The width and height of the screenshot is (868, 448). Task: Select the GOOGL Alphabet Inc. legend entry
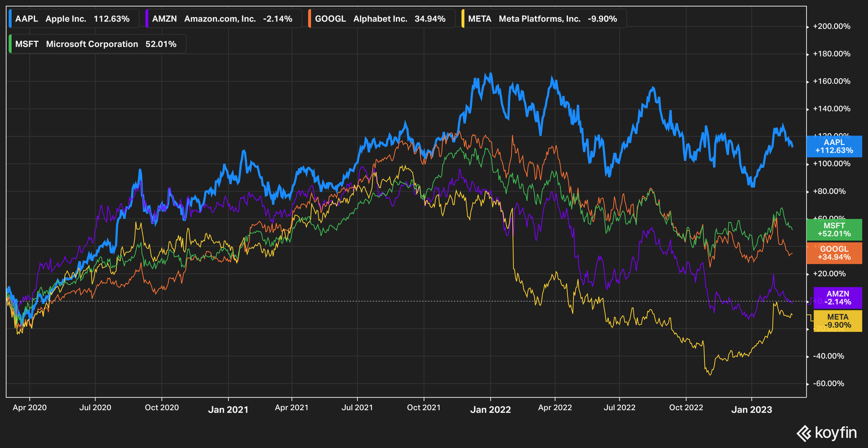(x=381, y=19)
